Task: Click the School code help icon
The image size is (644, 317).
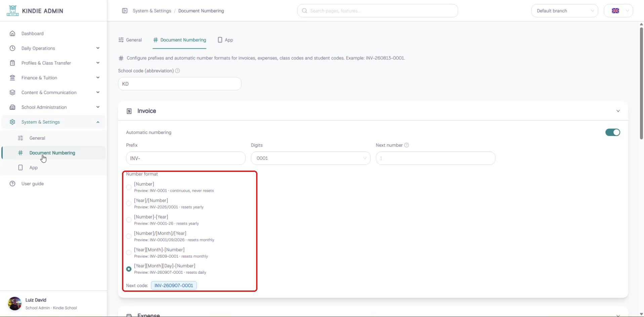Action: coord(177,71)
